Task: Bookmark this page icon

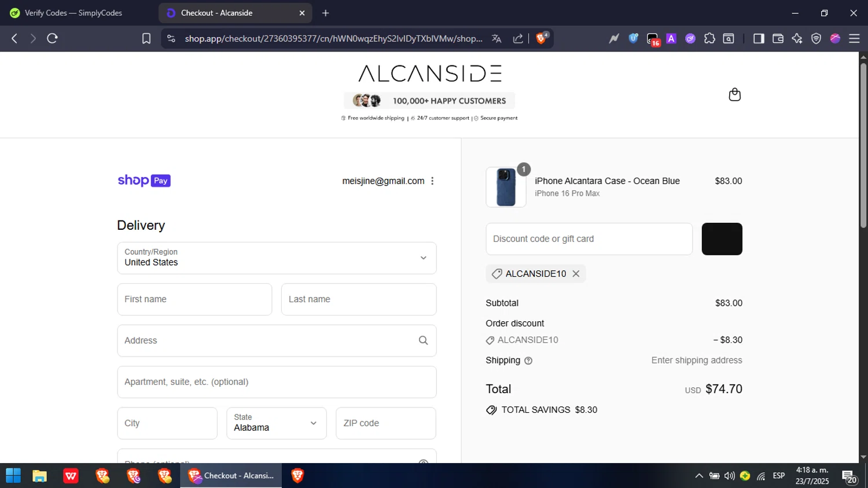Action: point(146,38)
